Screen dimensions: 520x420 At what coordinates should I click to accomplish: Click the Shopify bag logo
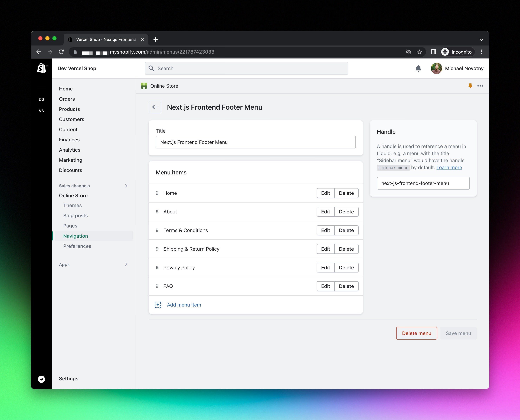42,68
